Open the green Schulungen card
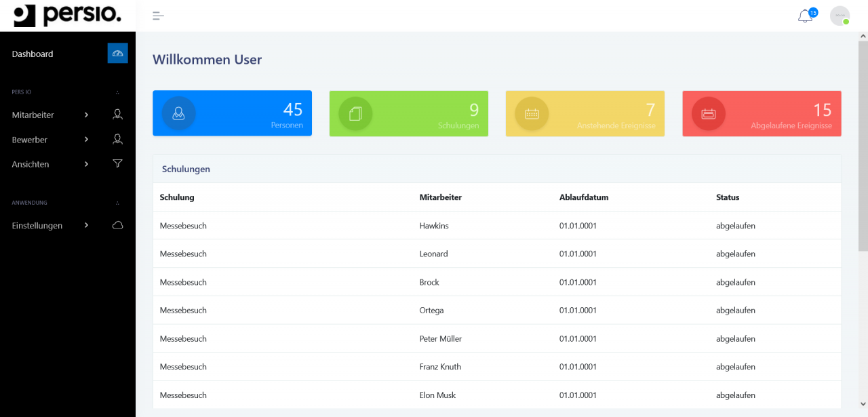The image size is (868, 417). tap(408, 113)
